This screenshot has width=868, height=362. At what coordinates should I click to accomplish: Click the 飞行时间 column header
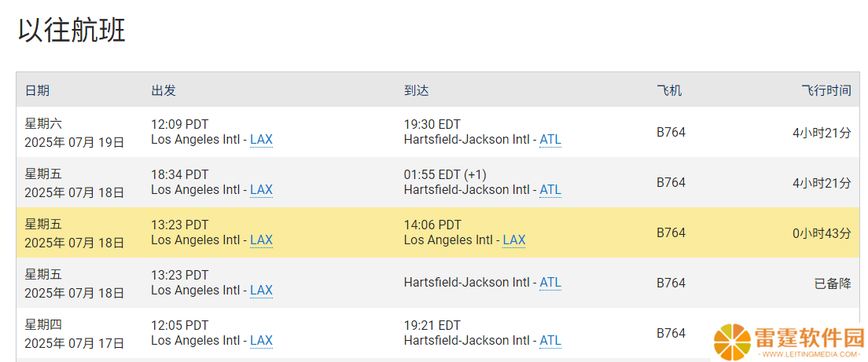826,90
